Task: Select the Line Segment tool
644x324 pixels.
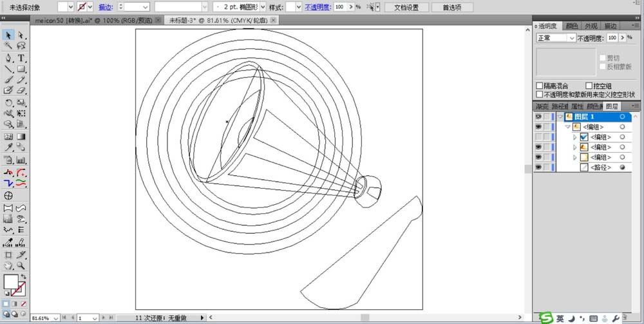Action: (8, 69)
